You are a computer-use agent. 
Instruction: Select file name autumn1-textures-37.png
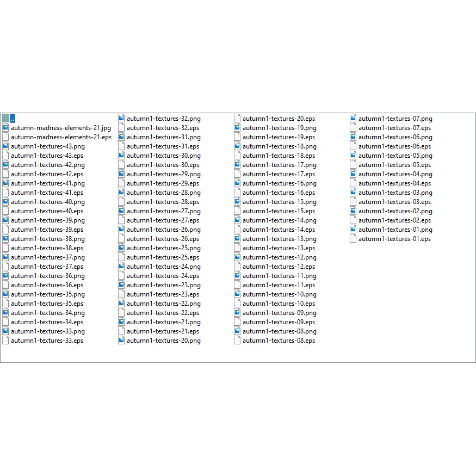pyautogui.click(x=48, y=257)
